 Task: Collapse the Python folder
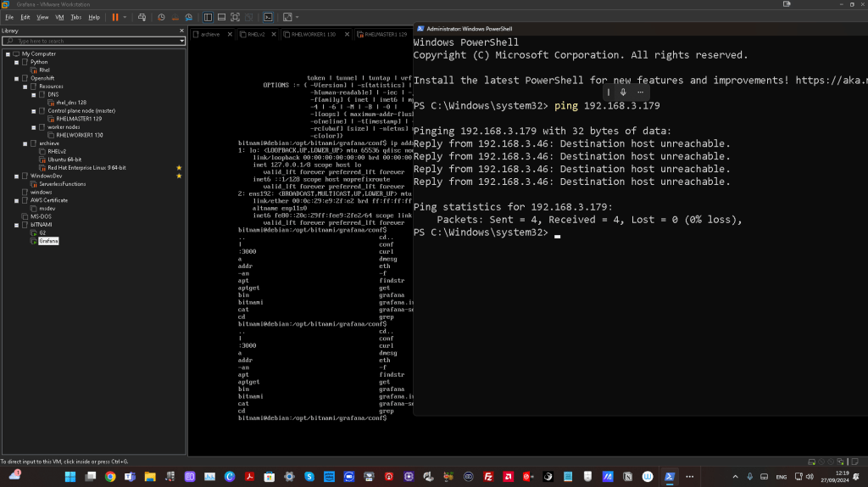(x=17, y=62)
